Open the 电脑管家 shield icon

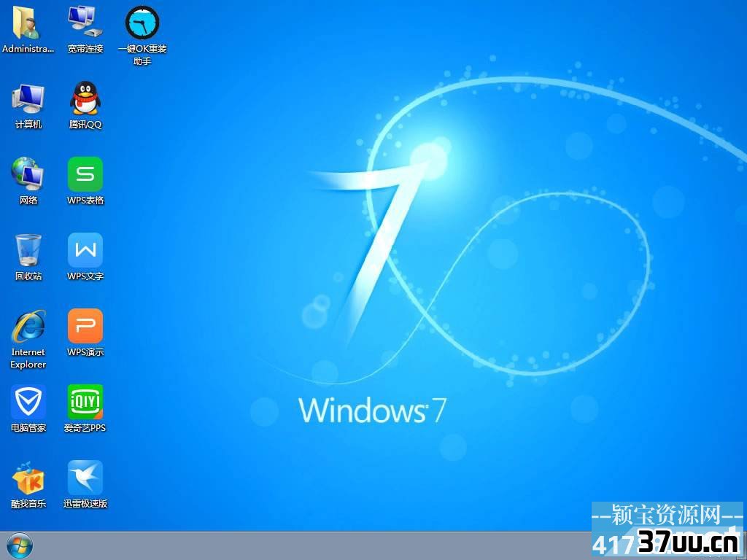[28, 402]
